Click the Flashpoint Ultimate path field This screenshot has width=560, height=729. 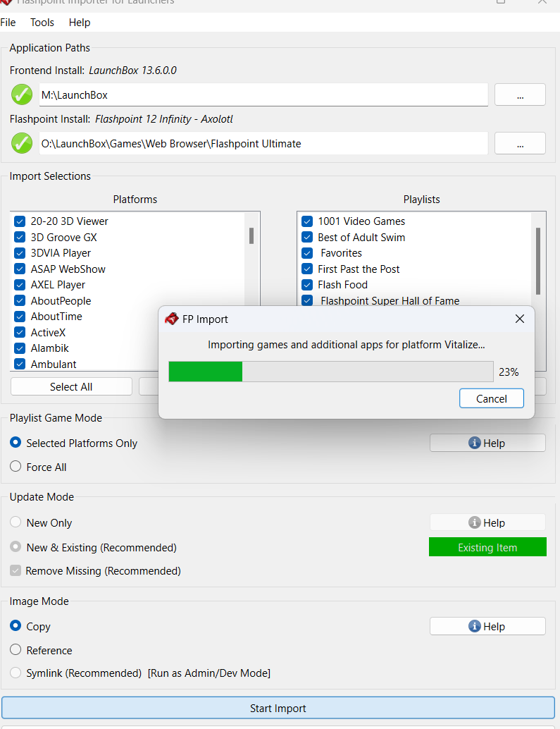coord(263,143)
